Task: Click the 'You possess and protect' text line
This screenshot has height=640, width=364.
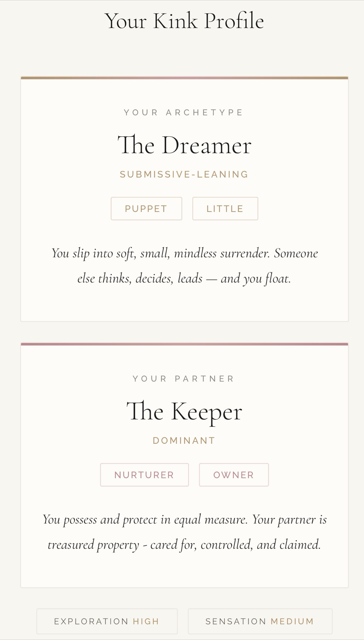Action: (184, 520)
